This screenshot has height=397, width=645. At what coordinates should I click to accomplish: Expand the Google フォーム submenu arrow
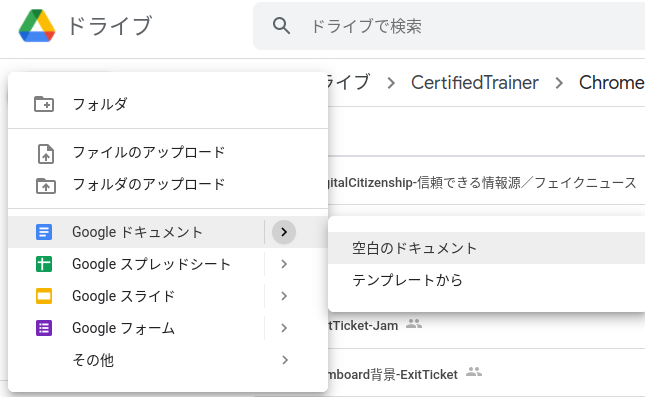click(x=284, y=328)
